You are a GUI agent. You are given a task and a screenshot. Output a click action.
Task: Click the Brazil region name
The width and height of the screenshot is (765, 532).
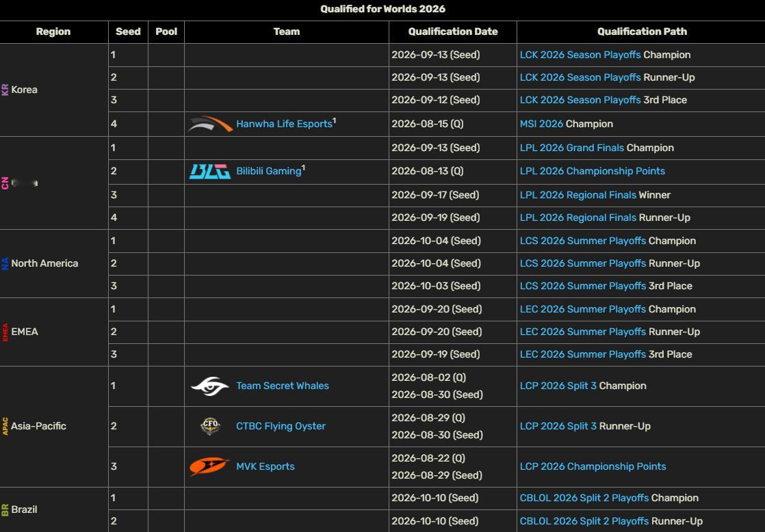24,509
